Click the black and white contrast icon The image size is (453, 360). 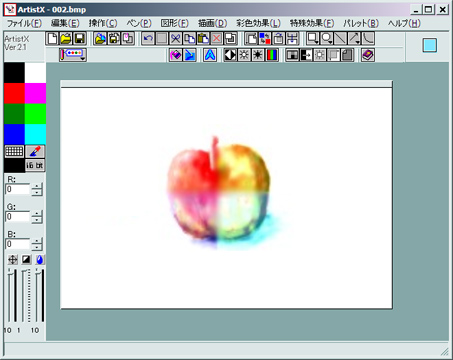pyautogui.click(x=230, y=55)
